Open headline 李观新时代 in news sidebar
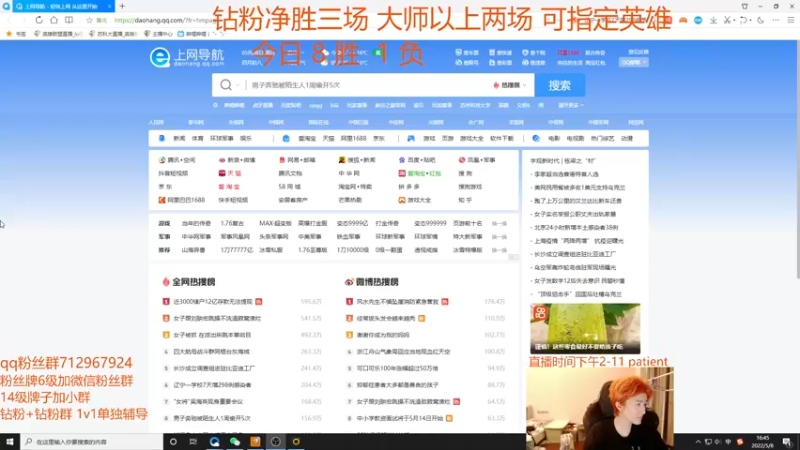 (x=563, y=161)
